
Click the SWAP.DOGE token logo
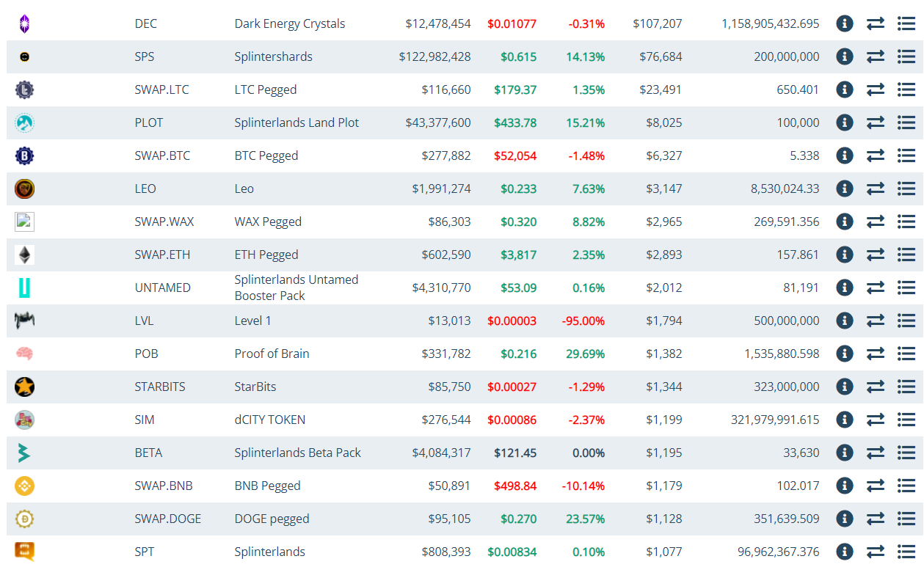(24, 519)
